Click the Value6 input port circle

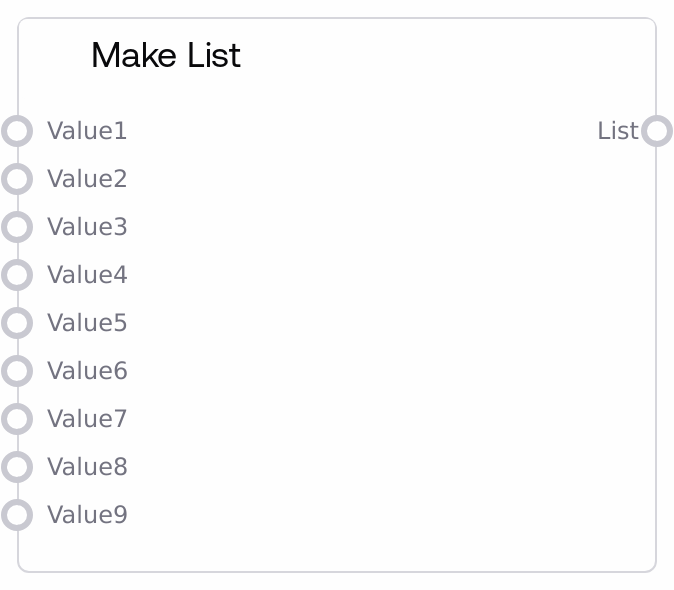17,371
